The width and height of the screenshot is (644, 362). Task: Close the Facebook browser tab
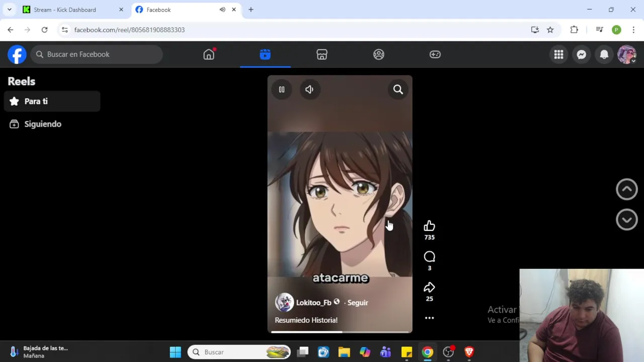pos(233,10)
